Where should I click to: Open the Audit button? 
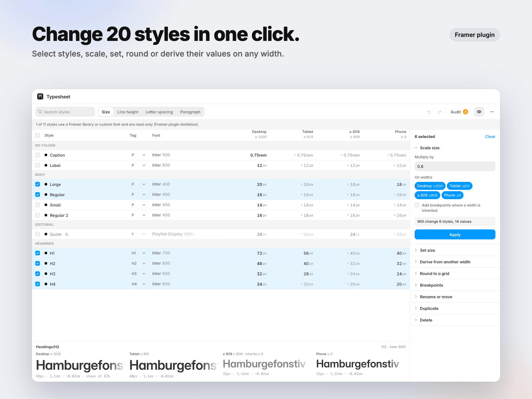[x=459, y=112]
